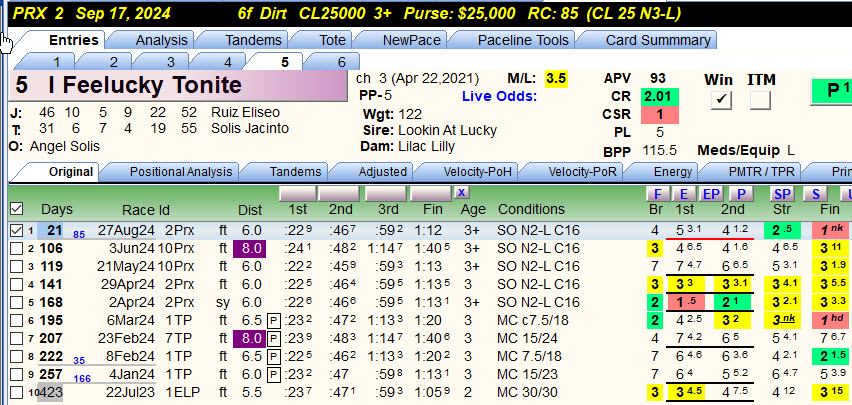This screenshot has width=852, height=405.
Task: Click the red CSR 1 value
Action: pyautogui.click(x=660, y=115)
